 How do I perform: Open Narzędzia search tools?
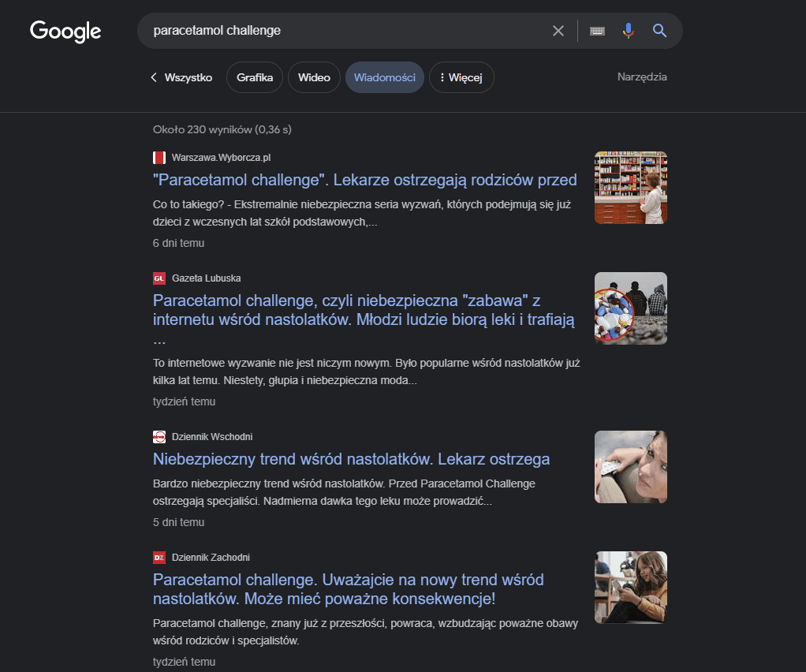642,77
